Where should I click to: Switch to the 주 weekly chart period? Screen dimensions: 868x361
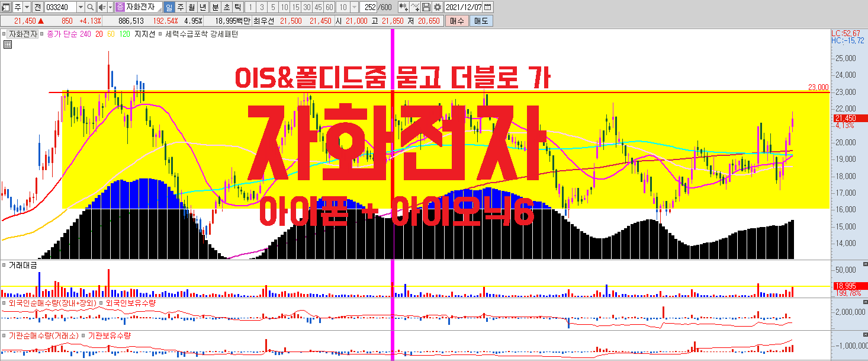[x=181, y=7]
